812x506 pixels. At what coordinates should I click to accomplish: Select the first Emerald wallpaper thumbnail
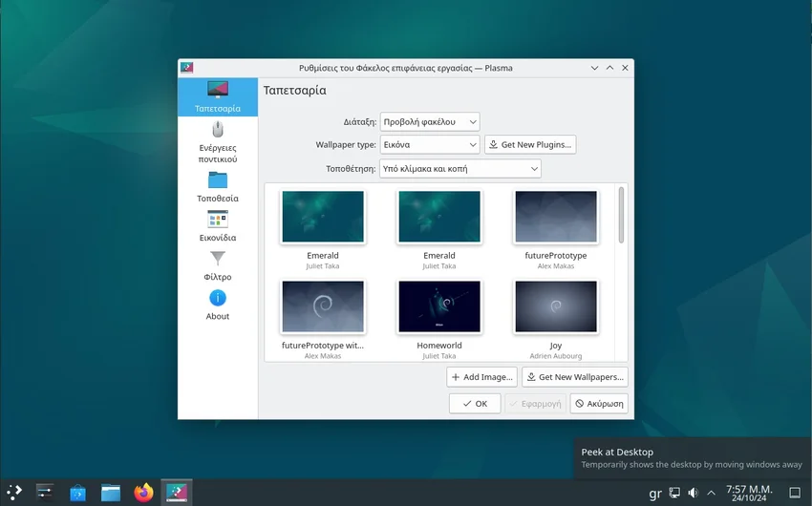tap(323, 217)
